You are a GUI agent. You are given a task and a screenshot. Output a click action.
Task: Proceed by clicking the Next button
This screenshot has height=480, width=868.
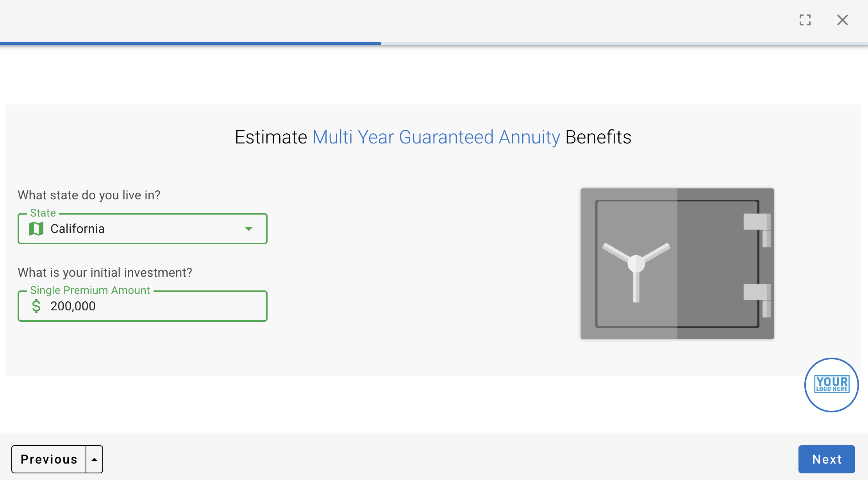pyautogui.click(x=826, y=459)
